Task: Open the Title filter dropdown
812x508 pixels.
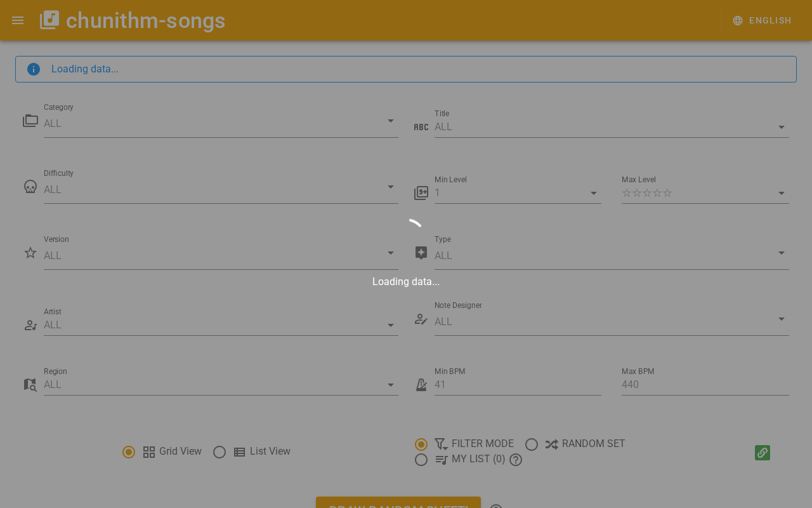Action: [x=782, y=127]
